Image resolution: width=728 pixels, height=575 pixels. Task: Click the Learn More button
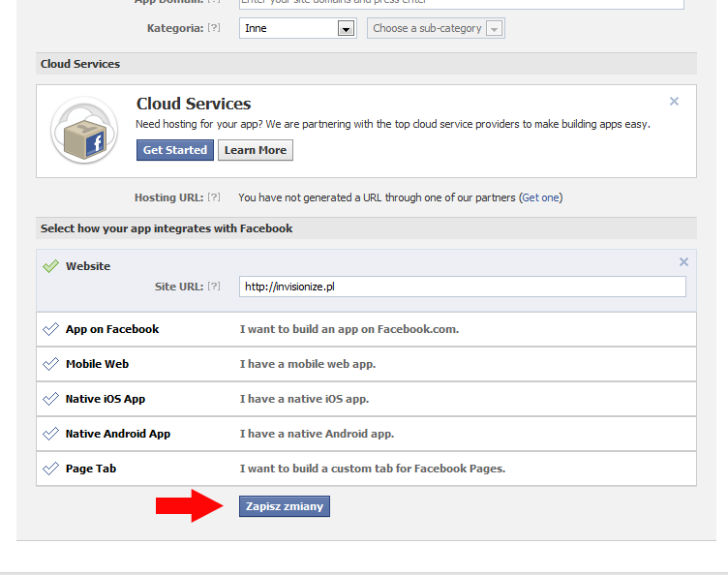coord(256,150)
